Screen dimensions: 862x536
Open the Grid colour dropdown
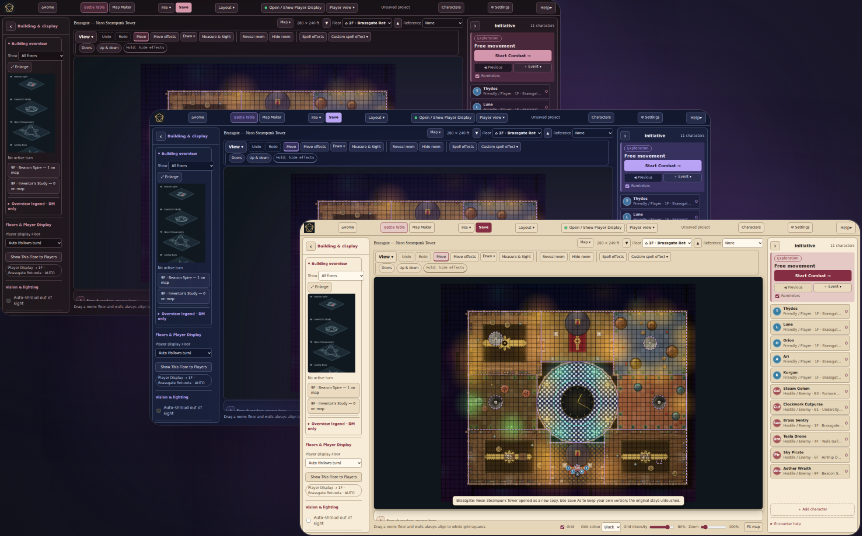coord(611,527)
